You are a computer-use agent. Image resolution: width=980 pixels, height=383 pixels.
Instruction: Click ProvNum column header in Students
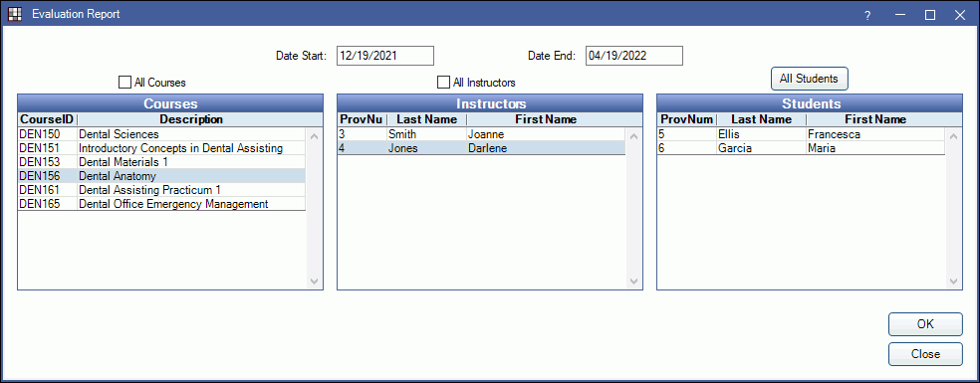(686, 119)
